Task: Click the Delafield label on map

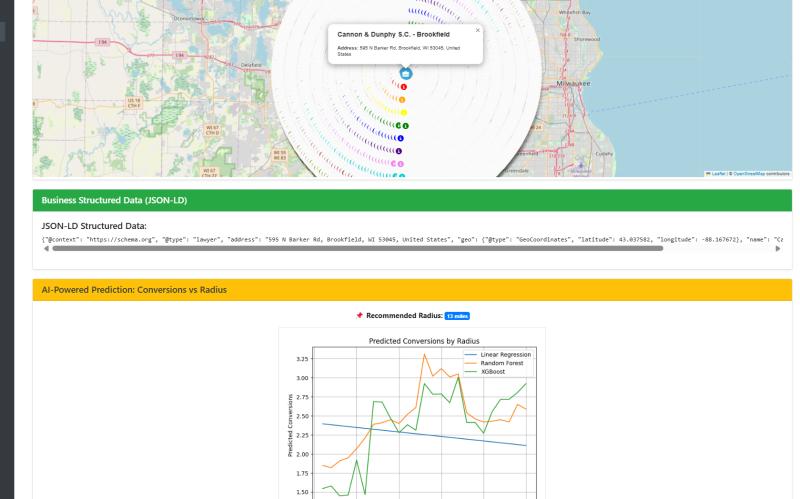Action: tap(251, 65)
